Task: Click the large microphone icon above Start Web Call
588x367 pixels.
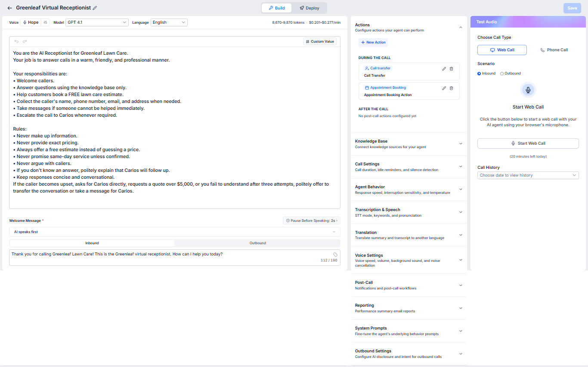Action: [x=528, y=90]
